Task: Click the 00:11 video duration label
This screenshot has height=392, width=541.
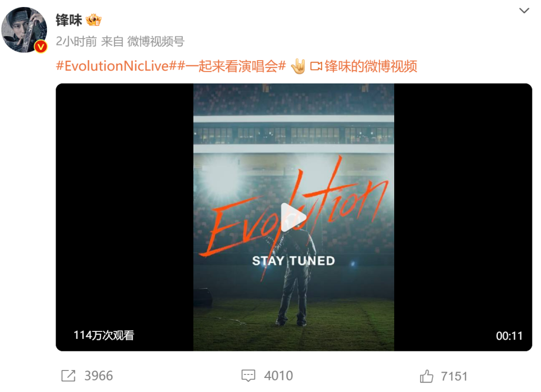Action: tap(509, 336)
